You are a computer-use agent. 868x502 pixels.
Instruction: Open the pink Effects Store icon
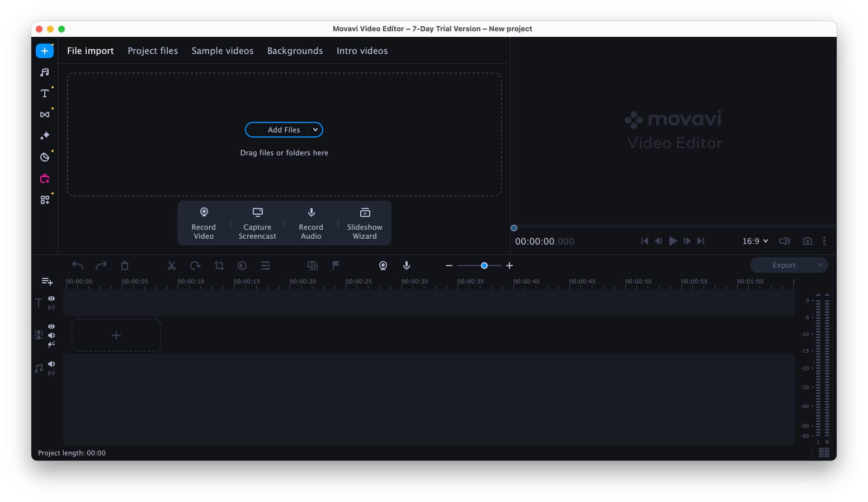click(45, 178)
